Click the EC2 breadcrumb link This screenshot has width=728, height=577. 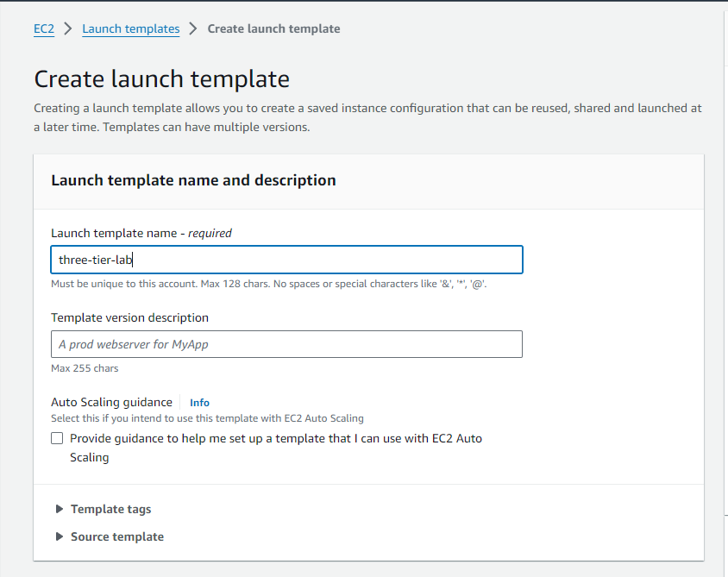pos(44,28)
